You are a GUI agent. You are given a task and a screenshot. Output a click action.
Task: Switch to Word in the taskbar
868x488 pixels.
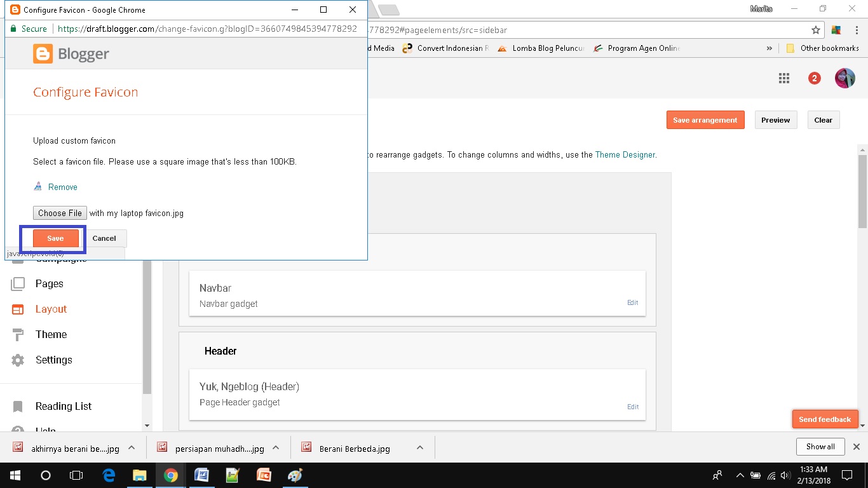coord(201,475)
